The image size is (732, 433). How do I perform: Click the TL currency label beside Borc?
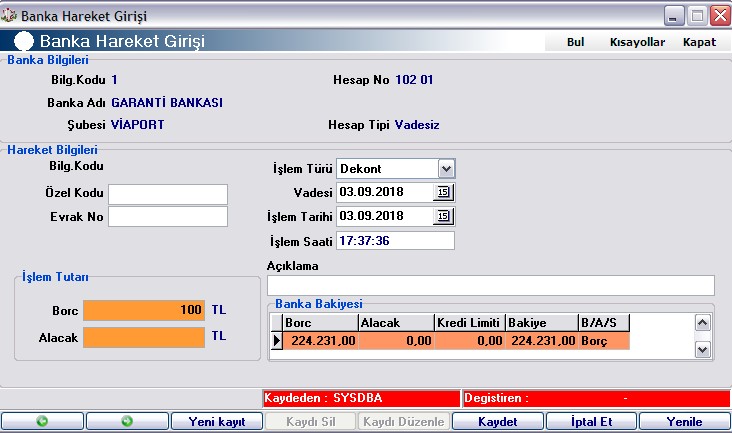(x=218, y=310)
